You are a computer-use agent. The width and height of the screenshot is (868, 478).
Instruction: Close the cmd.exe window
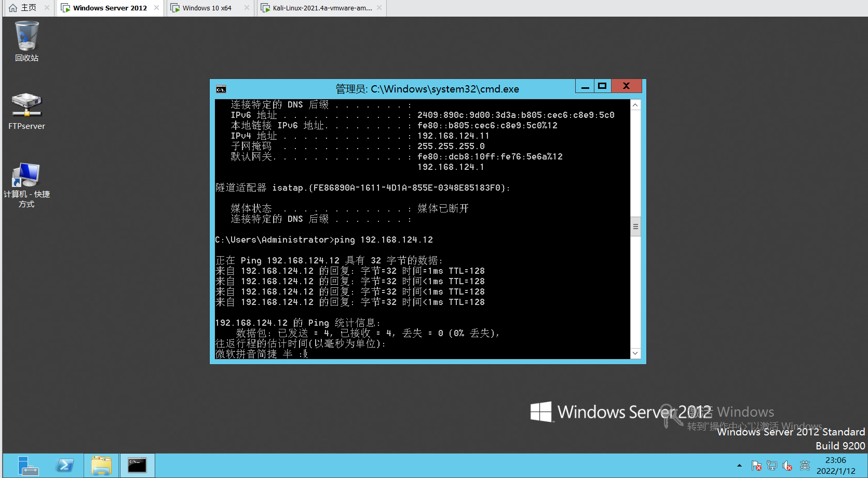[627, 86]
